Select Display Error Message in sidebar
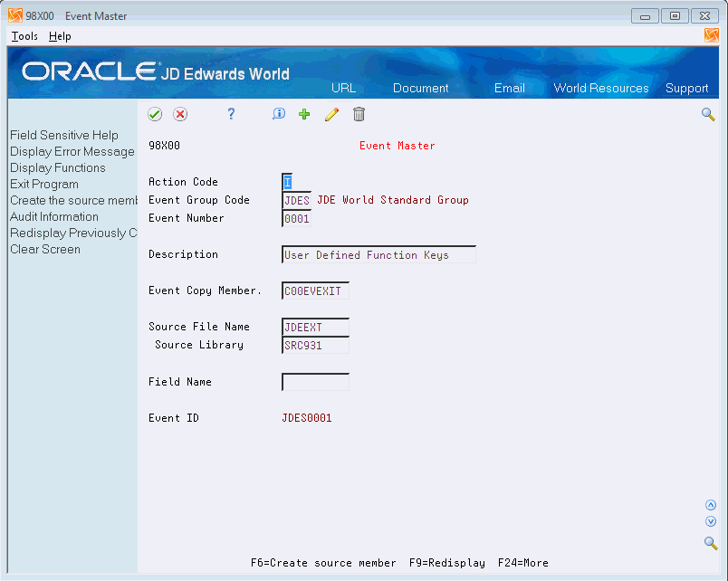728x581 pixels. click(72, 151)
